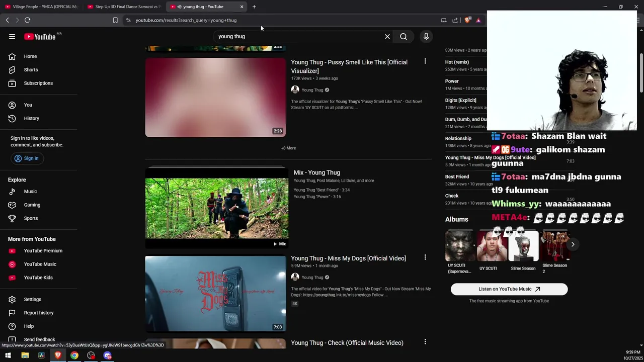Open options menu for Miss My Dogs video

tap(425, 257)
